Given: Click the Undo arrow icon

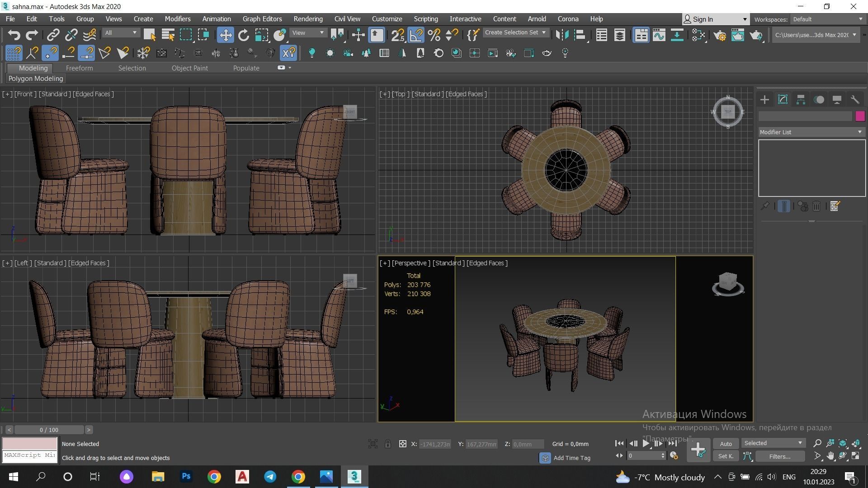Looking at the screenshot, I should tap(14, 35).
